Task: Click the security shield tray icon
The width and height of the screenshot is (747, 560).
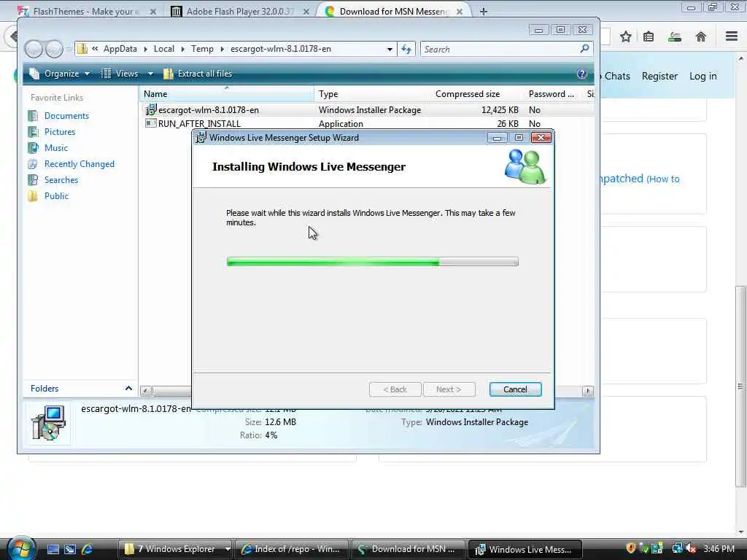Action: click(631, 548)
